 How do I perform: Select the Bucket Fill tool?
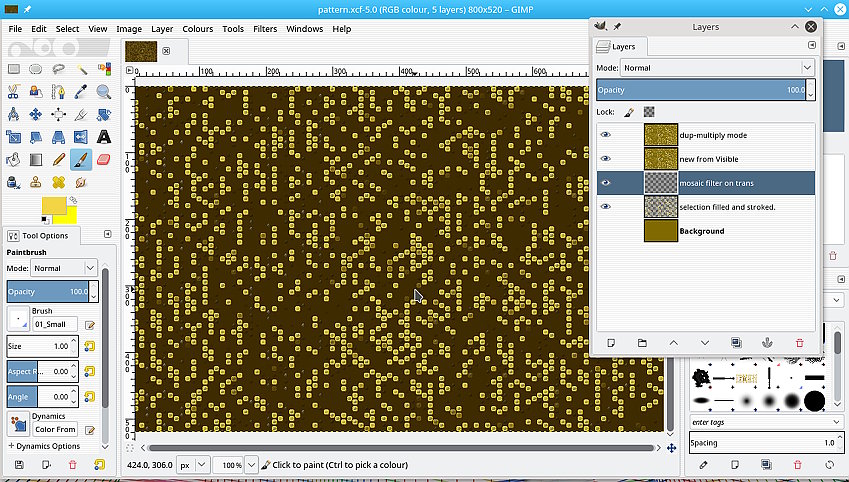coord(14,159)
